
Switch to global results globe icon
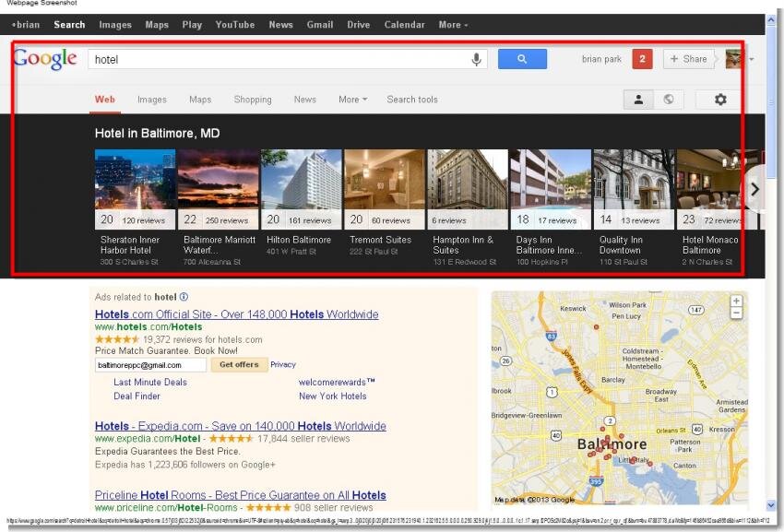tap(669, 100)
